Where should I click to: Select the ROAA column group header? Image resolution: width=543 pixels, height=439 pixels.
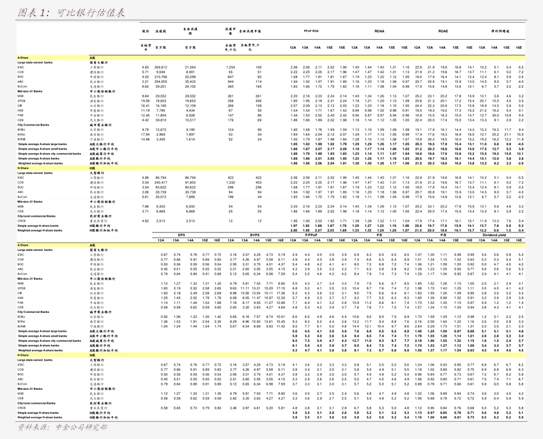[x=379, y=31]
